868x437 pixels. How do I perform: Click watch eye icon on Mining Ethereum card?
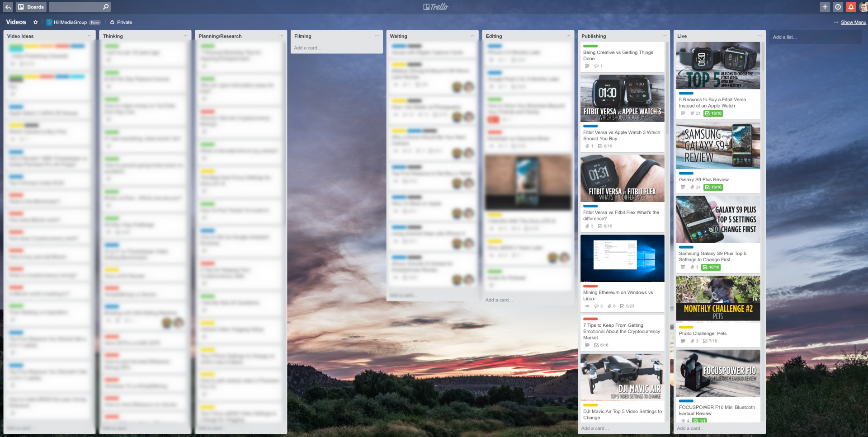[x=587, y=306]
